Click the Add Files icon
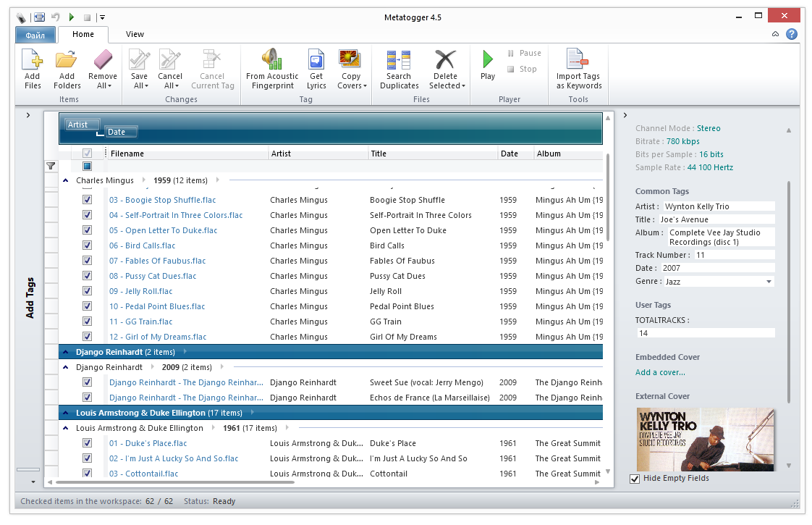Viewport: 812px width, 525px height. [x=33, y=60]
